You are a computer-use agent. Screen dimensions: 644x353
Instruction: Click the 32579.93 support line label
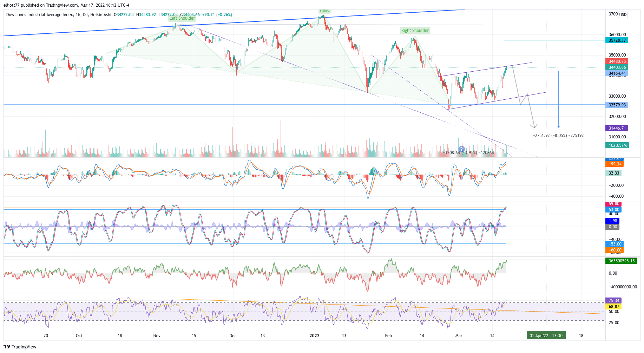tap(617, 105)
